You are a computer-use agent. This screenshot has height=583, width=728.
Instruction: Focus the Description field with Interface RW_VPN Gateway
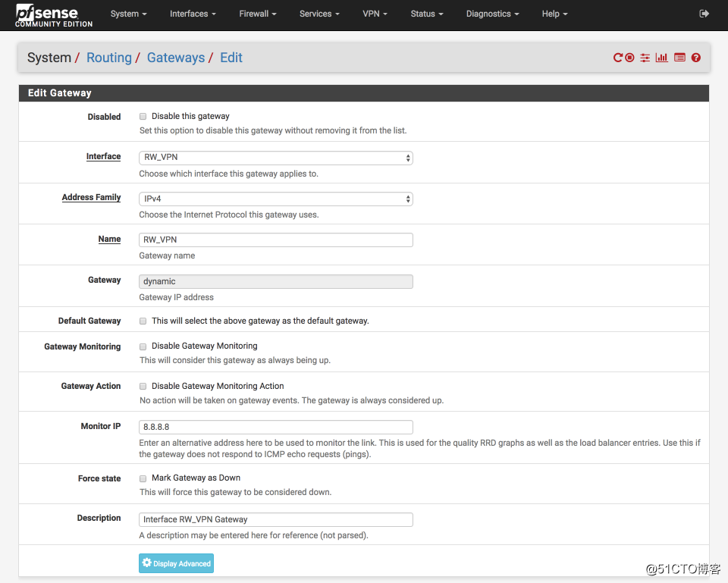[x=276, y=519]
